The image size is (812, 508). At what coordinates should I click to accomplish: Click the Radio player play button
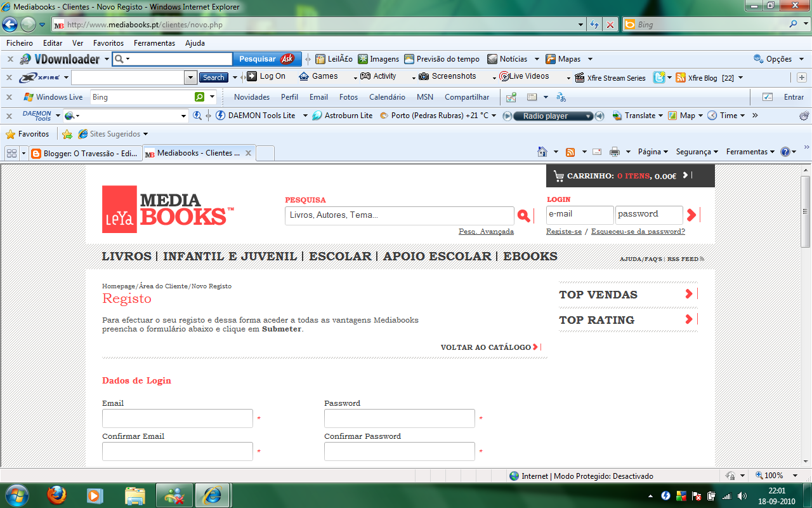[507, 116]
